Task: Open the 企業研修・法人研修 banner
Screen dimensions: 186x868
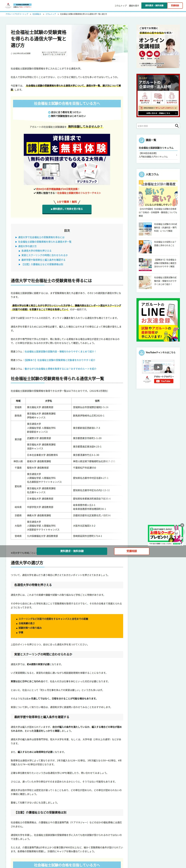Action: 158,96
